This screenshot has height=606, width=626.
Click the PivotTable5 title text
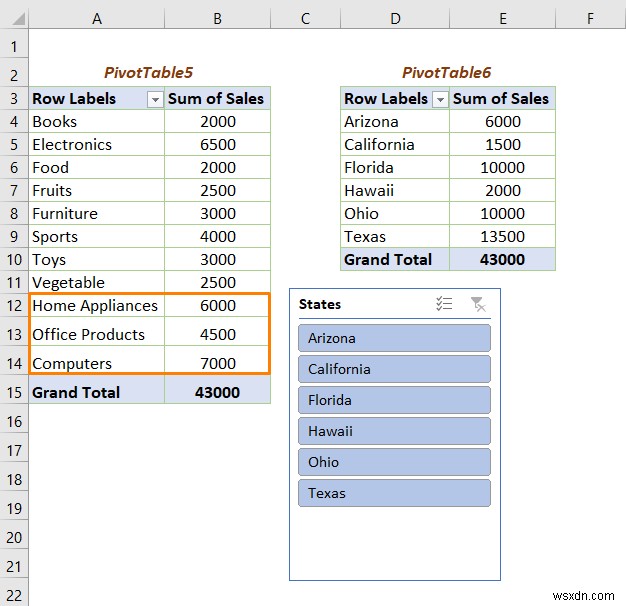point(149,73)
